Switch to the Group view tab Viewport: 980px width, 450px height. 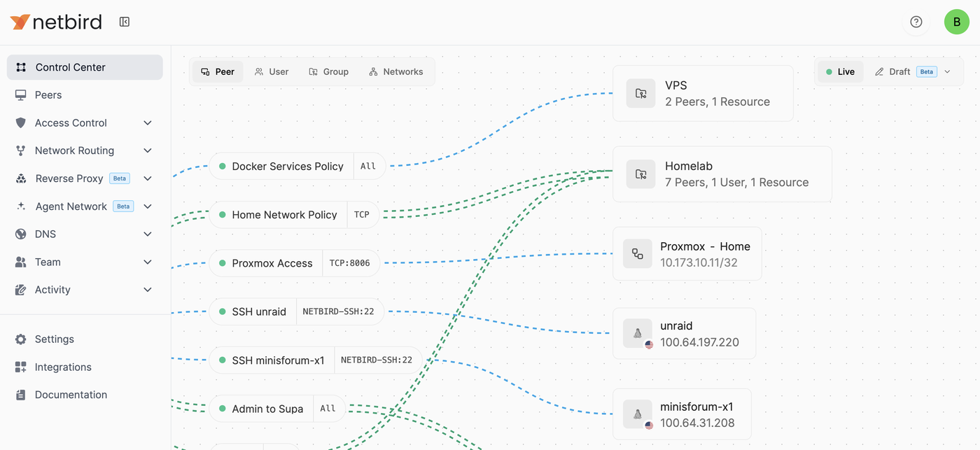[x=328, y=71]
